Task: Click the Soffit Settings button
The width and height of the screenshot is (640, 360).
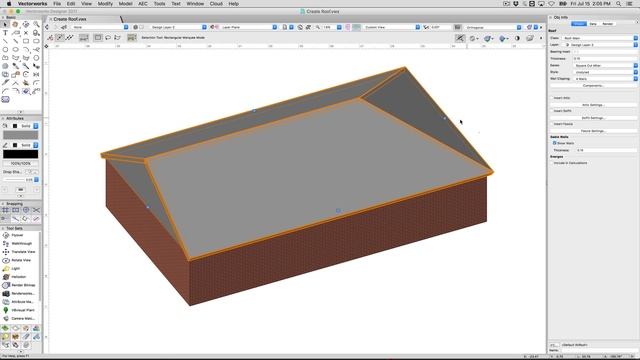Action: (593, 118)
